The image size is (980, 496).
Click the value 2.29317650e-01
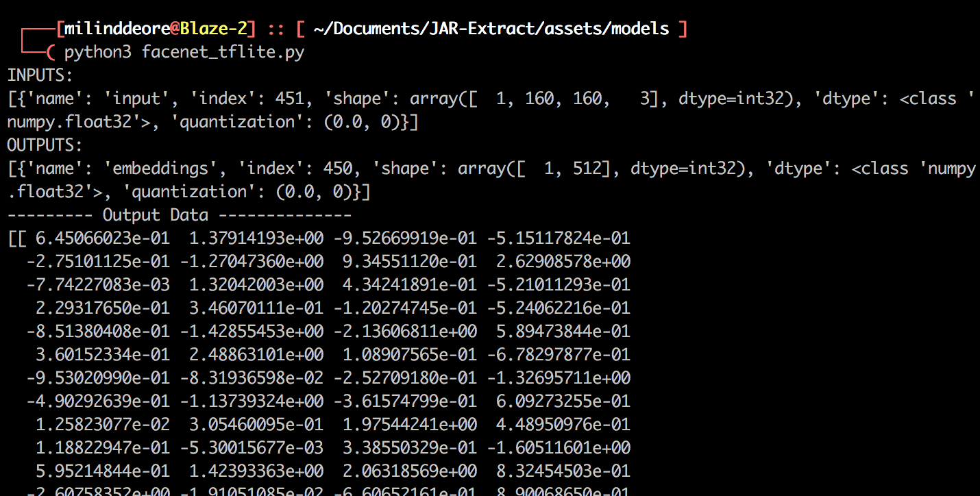pos(103,308)
